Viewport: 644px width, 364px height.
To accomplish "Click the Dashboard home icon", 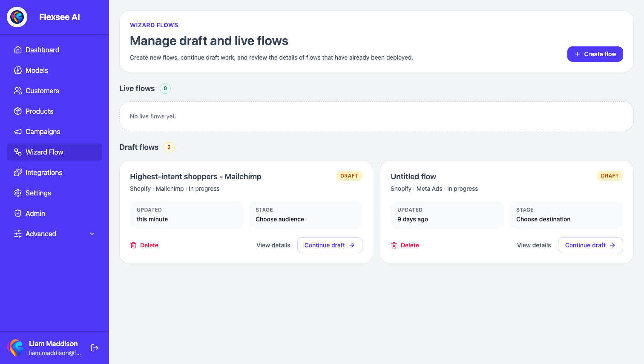I will (x=18, y=50).
